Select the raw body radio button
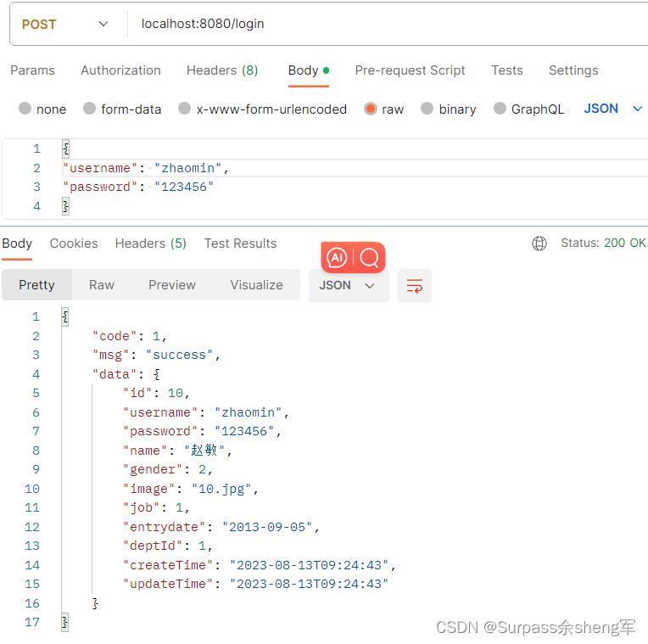 coord(371,109)
